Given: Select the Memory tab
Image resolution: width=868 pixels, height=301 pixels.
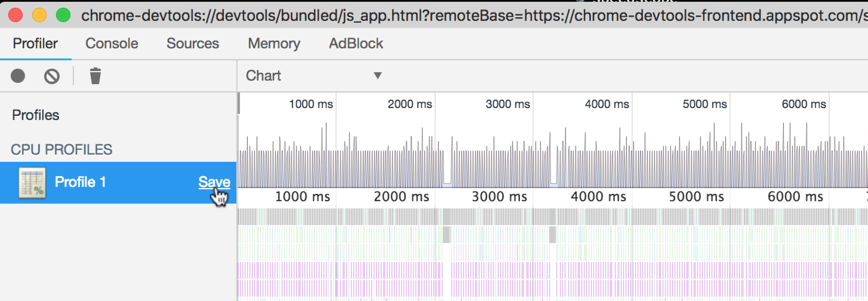Looking at the screenshot, I should click(x=274, y=44).
